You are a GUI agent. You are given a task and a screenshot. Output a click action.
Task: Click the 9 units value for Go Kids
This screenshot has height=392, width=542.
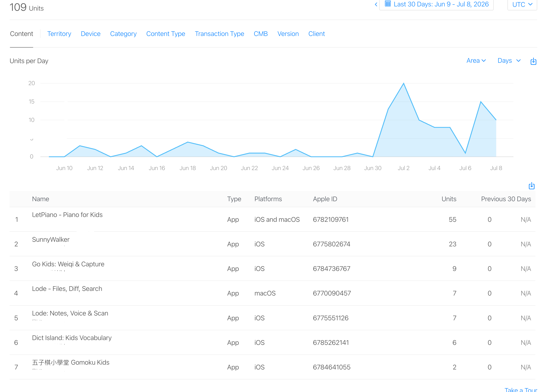(x=454, y=269)
